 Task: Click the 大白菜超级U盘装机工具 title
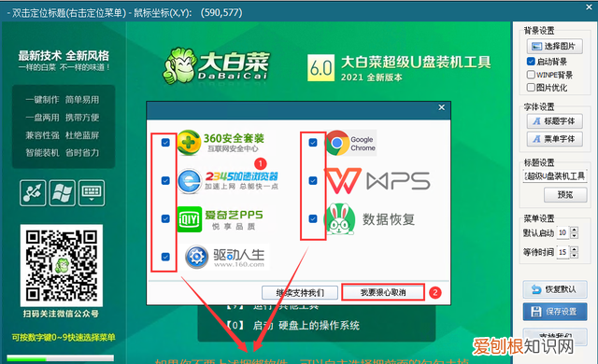416,62
